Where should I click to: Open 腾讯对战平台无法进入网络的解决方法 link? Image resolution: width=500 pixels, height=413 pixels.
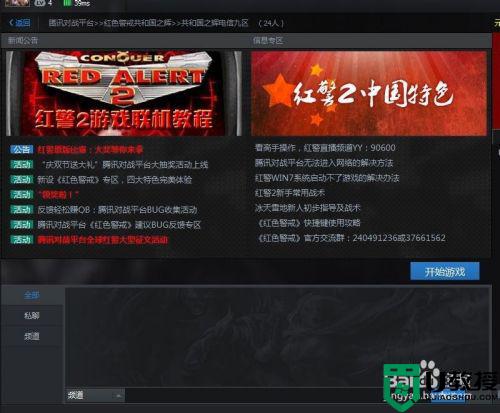tap(324, 163)
